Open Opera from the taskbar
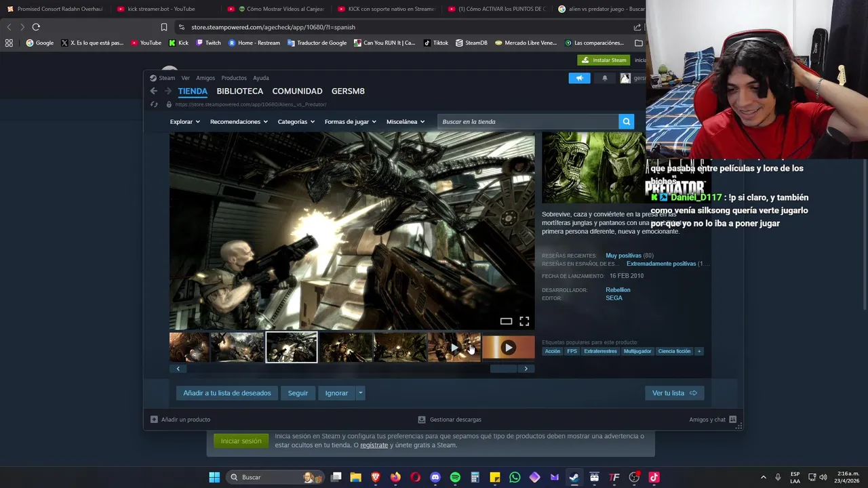The height and width of the screenshot is (488, 868). tap(415, 477)
